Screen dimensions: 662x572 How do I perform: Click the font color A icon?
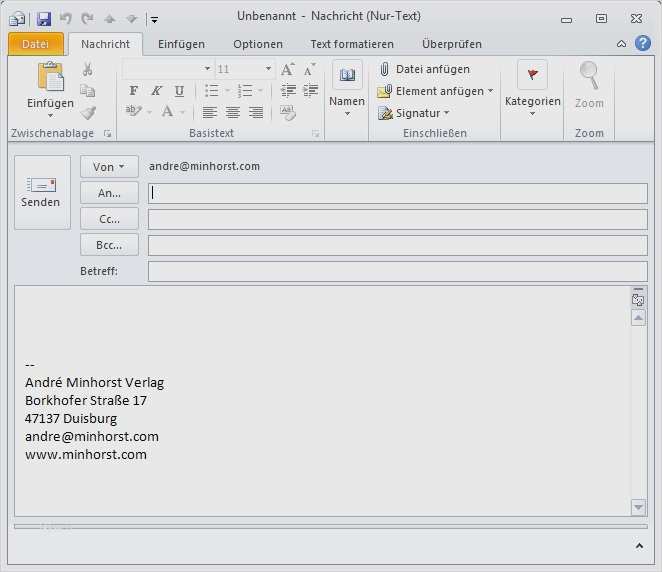pos(167,112)
